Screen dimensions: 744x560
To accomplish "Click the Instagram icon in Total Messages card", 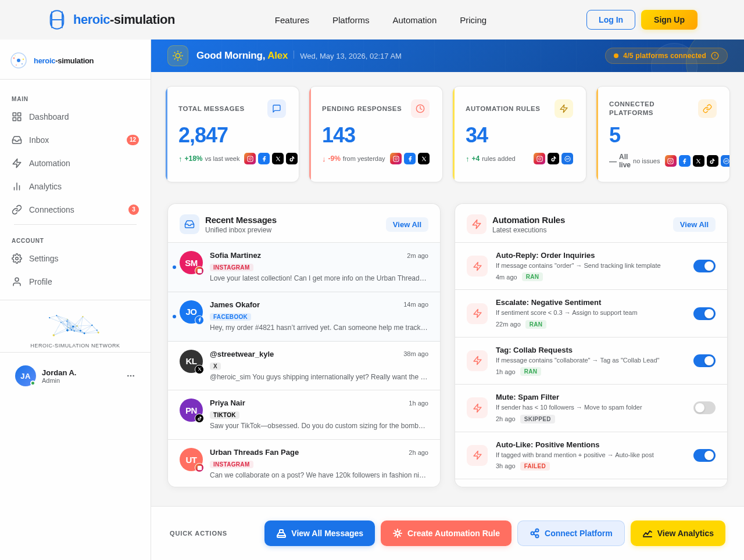I will pos(250,159).
